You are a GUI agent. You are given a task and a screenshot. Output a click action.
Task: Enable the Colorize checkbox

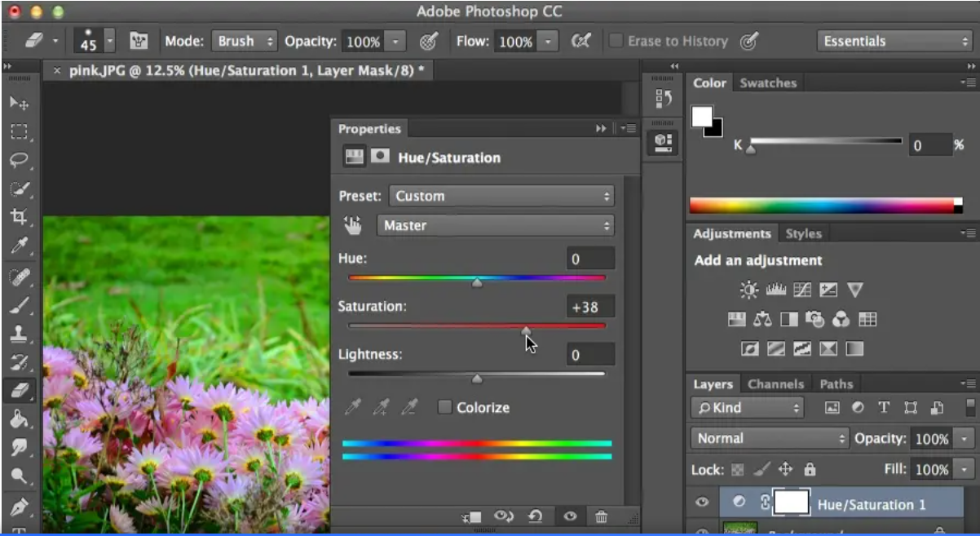444,407
